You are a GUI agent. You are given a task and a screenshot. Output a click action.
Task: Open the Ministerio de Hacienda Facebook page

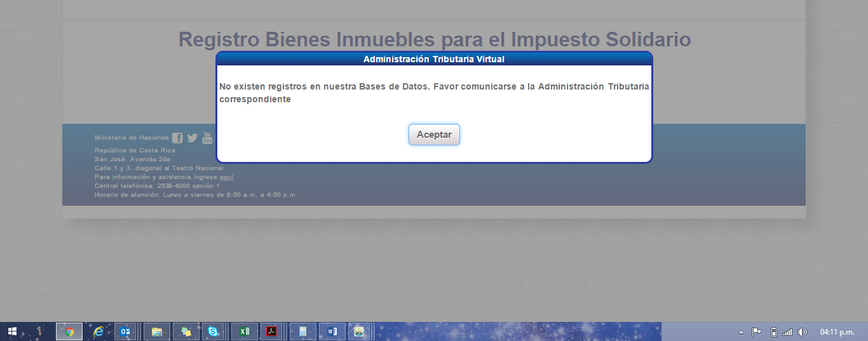point(177,138)
